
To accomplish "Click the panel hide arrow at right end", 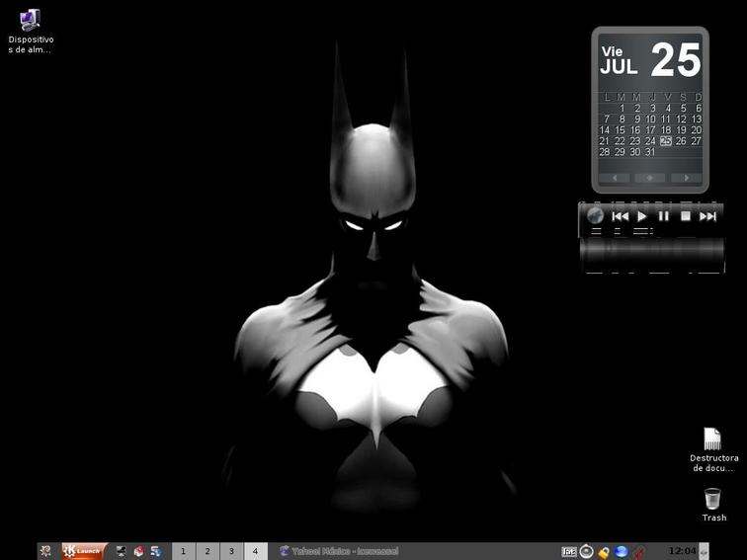I will click(x=704, y=551).
